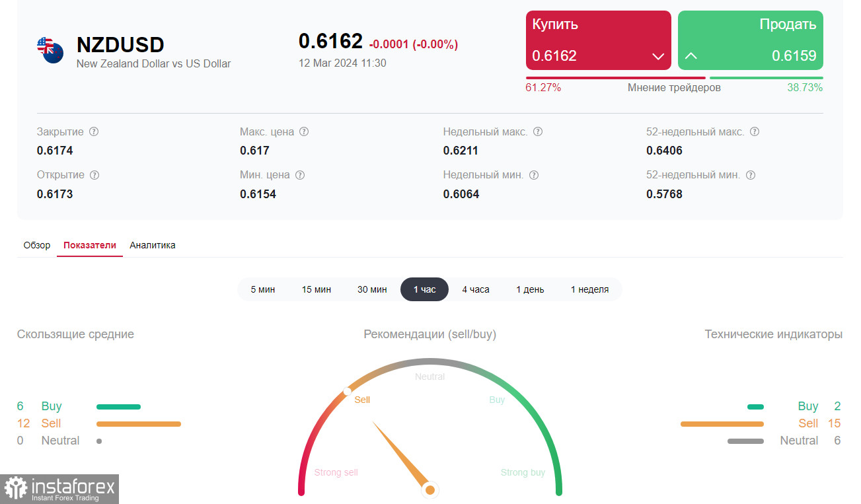
Task: Click the red buyers sentiment bar 61.27%
Action: [x=616, y=78]
